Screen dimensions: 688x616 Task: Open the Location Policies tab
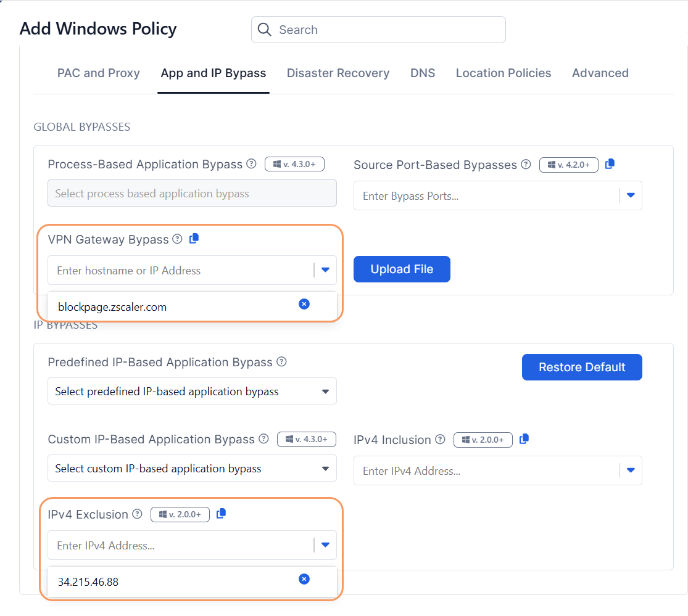point(504,73)
